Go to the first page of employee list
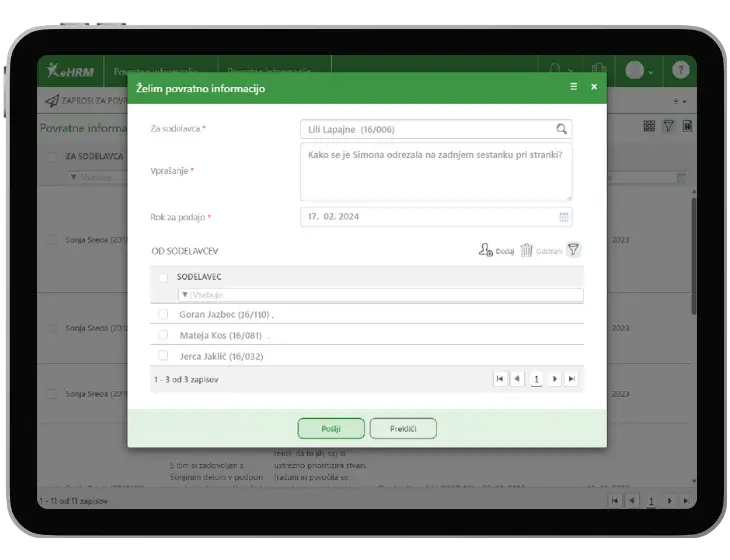This screenshot has height=560, width=730. tap(499, 379)
